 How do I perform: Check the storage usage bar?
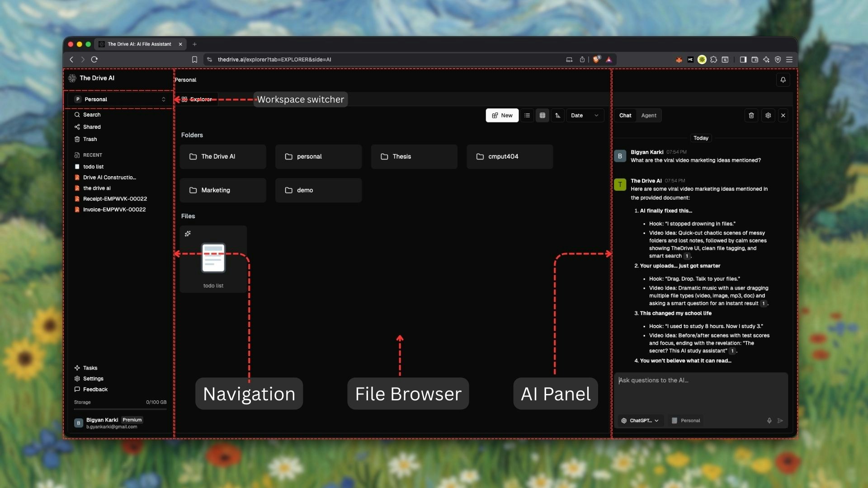coord(119,409)
